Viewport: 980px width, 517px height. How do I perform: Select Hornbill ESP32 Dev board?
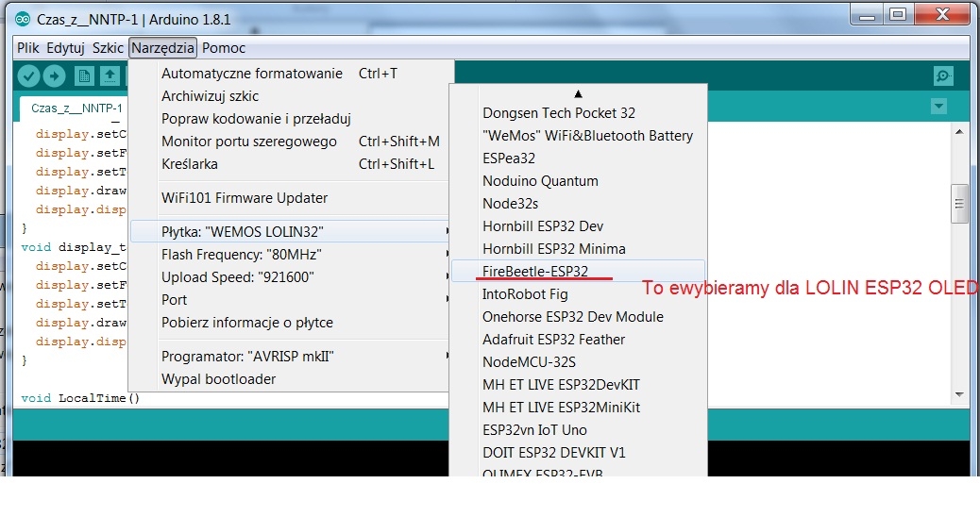[x=578, y=226]
